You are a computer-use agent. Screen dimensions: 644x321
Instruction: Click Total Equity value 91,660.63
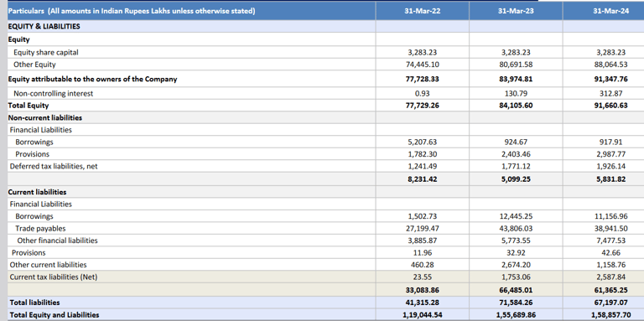tap(610, 106)
